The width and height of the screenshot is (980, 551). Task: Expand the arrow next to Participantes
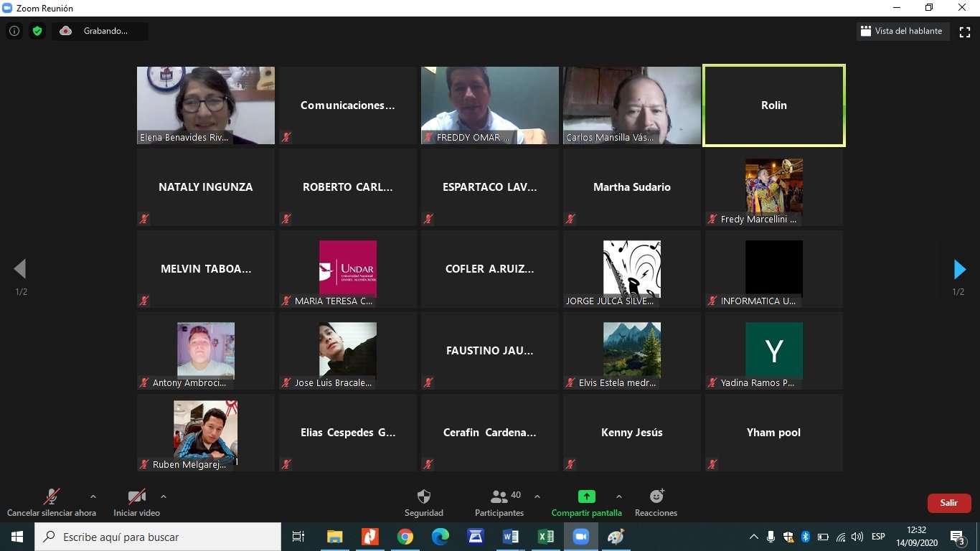click(537, 496)
